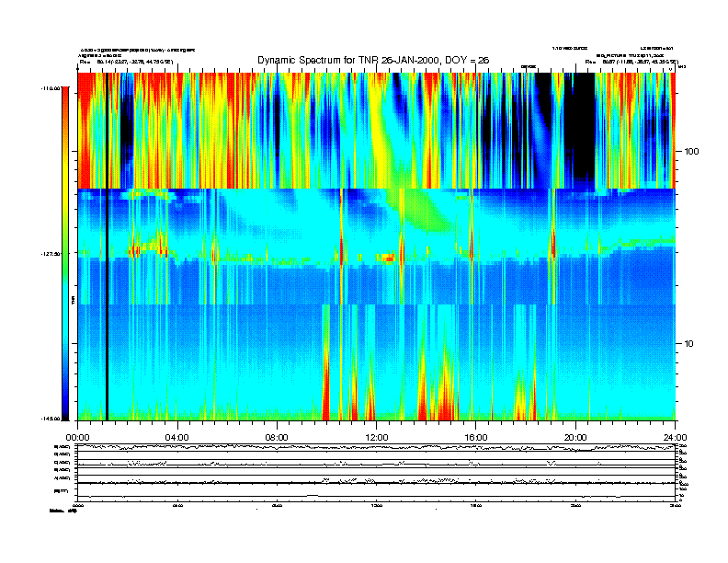The image size is (728, 563).
Task: Click the 10 frequency axis label
Action: pos(688,344)
